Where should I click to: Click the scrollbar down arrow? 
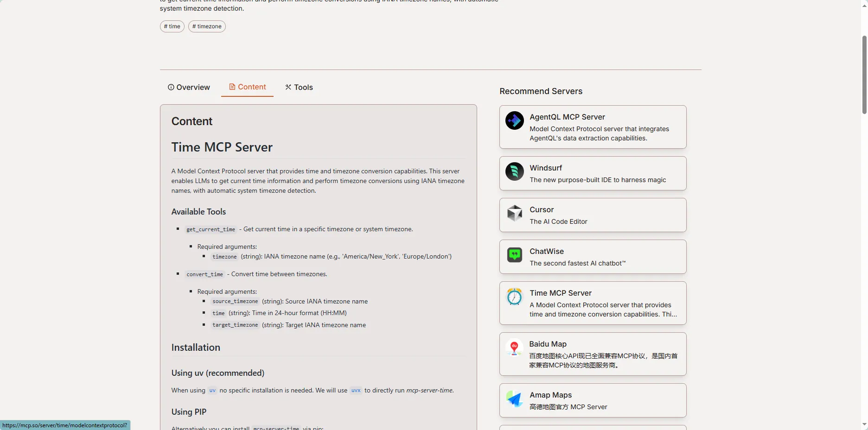pyautogui.click(x=864, y=424)
